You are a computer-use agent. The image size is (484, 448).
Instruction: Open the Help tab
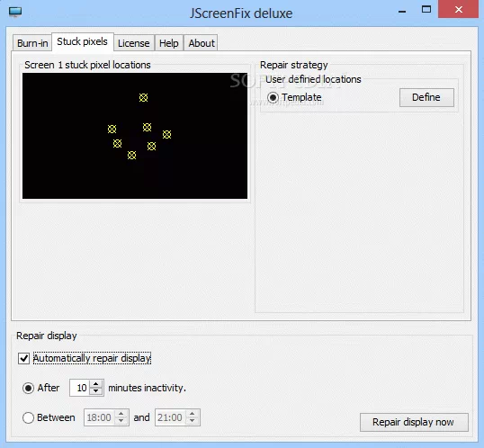point(169,43)
